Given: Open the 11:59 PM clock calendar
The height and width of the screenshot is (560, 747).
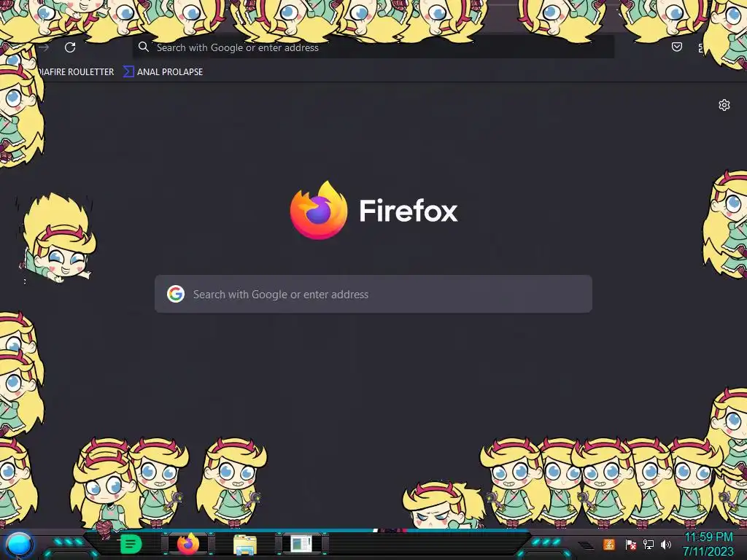Looking at the screenshot, I should click(708, 544).
